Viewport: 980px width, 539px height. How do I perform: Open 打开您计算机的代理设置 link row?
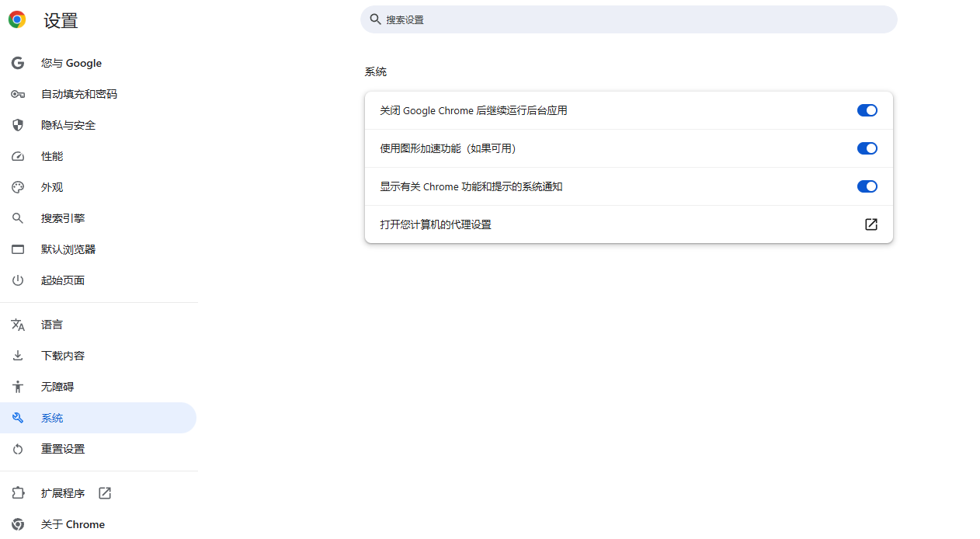pyautogui.click(x=436, y=224)
